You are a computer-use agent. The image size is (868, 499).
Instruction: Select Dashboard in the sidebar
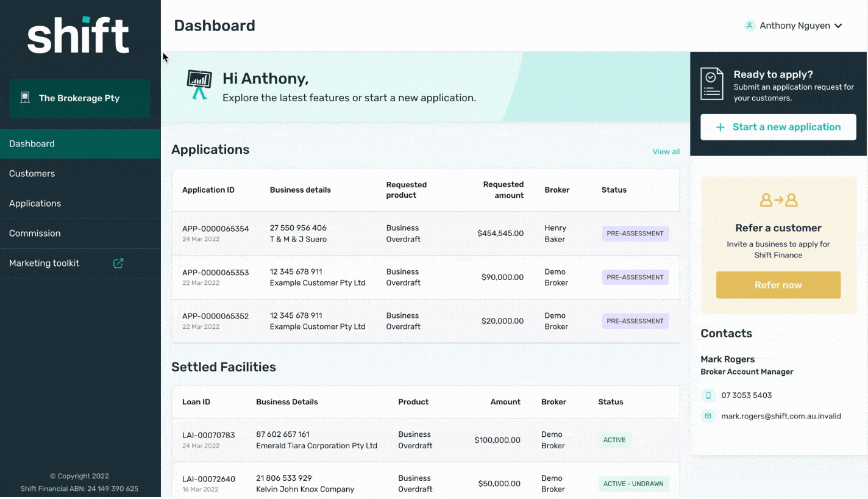pyautogui.click(x=80, y=144)
